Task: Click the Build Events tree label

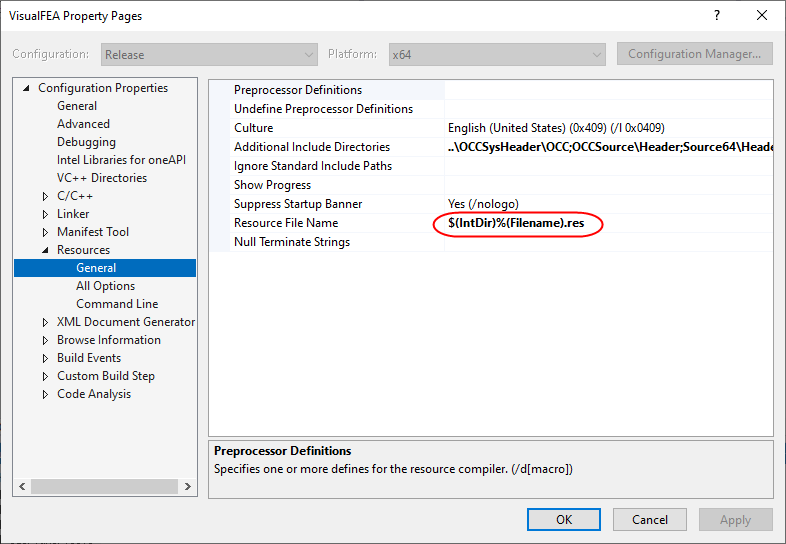Action: pyautogui.click(x=89, y=358)
